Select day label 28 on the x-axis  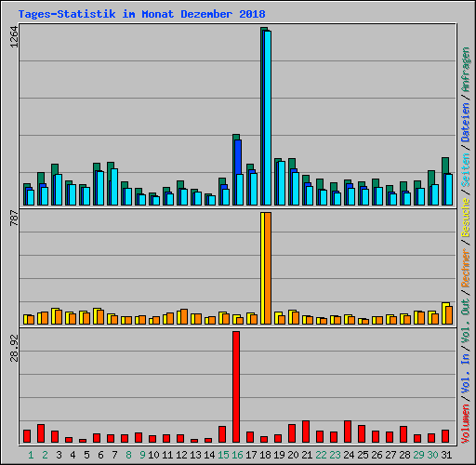click(x=404, y=455)
